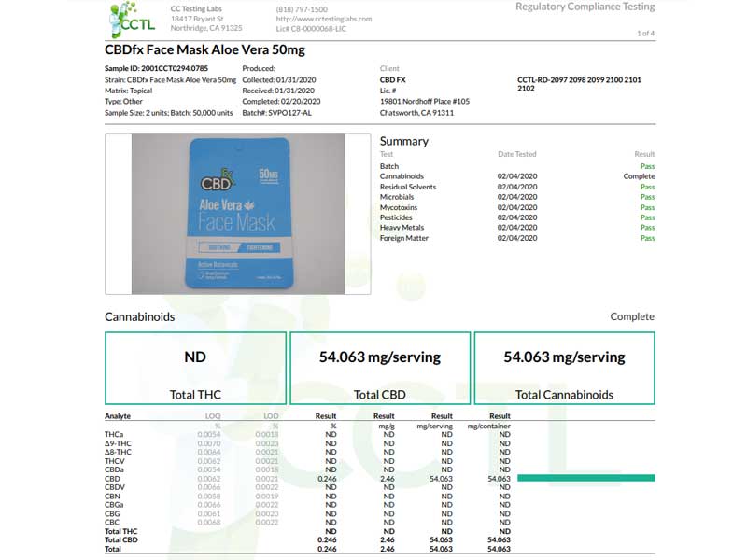747x560 pixels.
Task: Select the Total THC result box
Action: [194, 368]
